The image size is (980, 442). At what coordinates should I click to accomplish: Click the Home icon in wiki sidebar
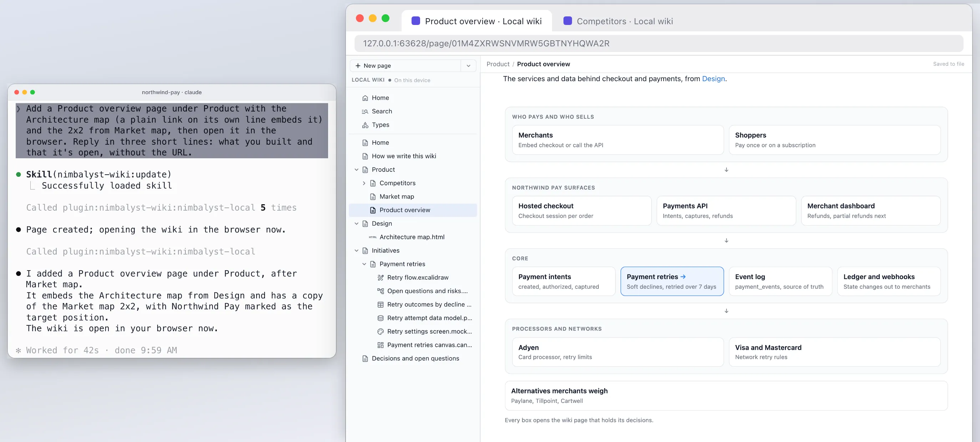(x=365, y=98)
